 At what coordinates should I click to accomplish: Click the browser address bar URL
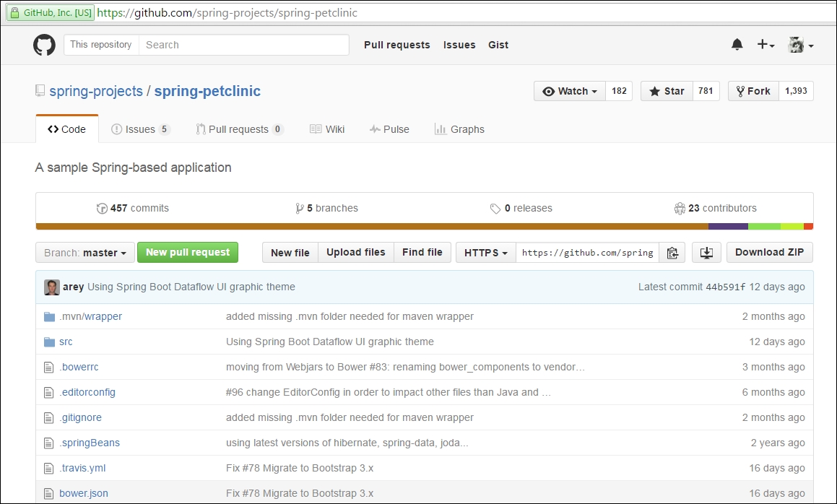(x=227, y=12)
